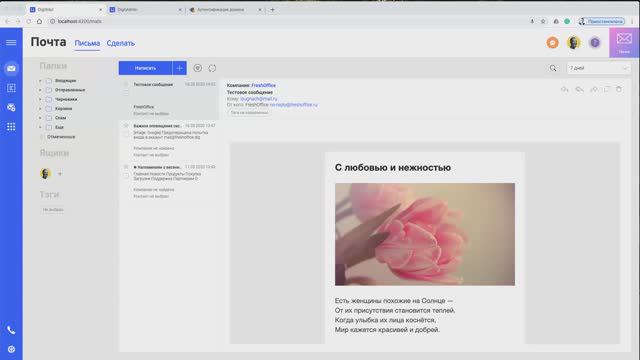Open the Отмеченные folder
The width and height of the screenshot is (640, 360).
tap(61, 137)
